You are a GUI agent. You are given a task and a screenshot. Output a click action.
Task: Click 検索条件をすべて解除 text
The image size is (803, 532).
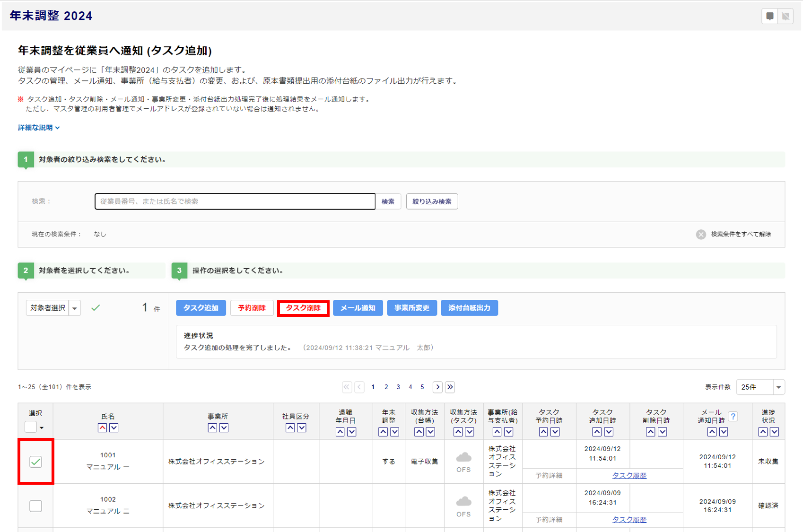click(741, 235)
